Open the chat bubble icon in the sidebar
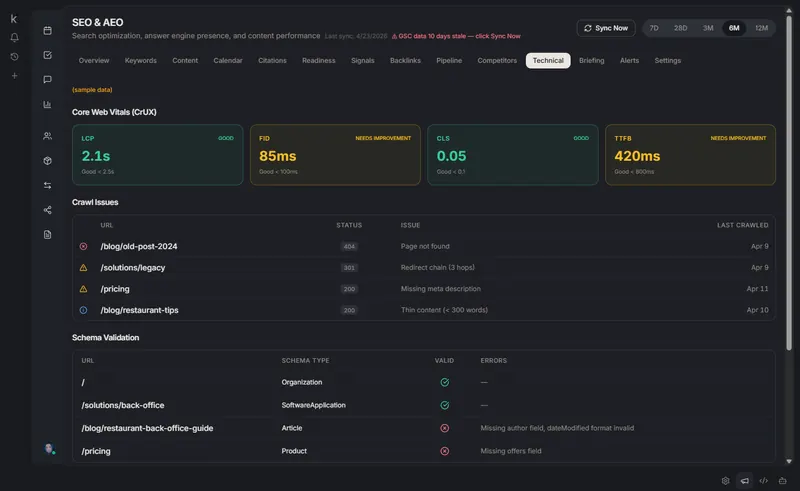The height and width of the screenshot is (491, 800). [x=47, y=79]
